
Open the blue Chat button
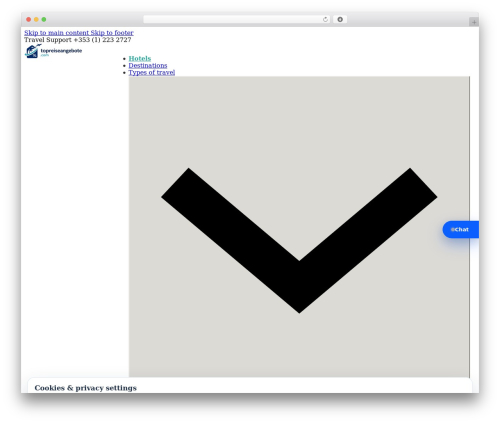point(461,229)
